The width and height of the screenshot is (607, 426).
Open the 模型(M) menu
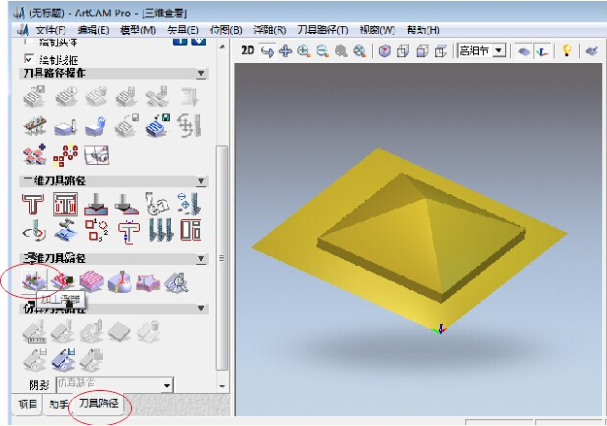tap(138, 30)
